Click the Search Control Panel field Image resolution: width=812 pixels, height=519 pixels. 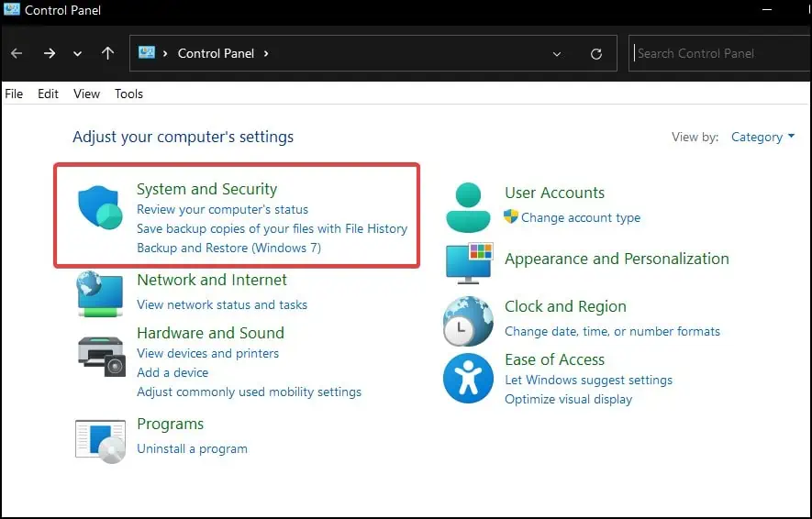716,53
